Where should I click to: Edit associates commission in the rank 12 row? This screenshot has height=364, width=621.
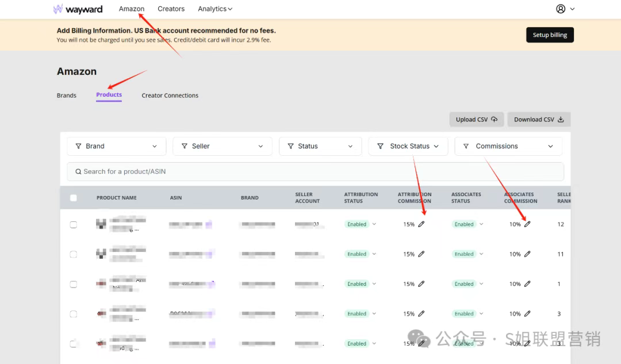pos(527,224)
